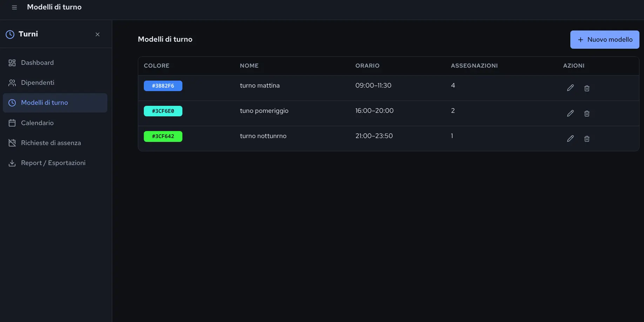The height and width of the screenshot is (322, 644).
Task: Edit the turno nottunrno template
Action: coord(570,138)
